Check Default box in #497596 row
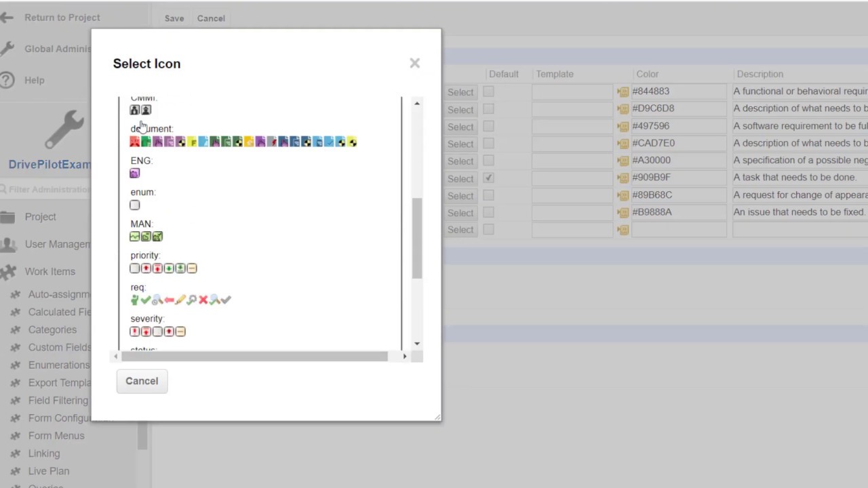The height and width of the screenshot is (488, 868). (488, 125)
